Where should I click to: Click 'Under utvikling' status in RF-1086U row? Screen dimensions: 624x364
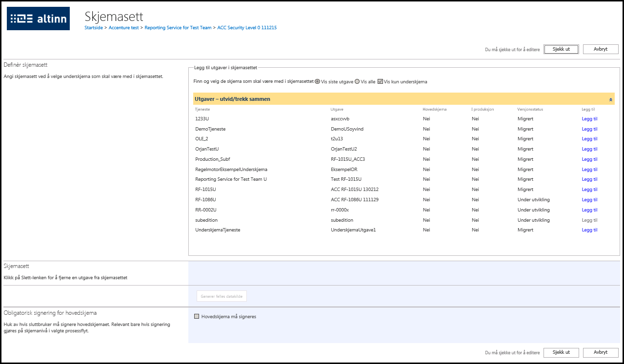pyautogui.click(x=534, y=200)
